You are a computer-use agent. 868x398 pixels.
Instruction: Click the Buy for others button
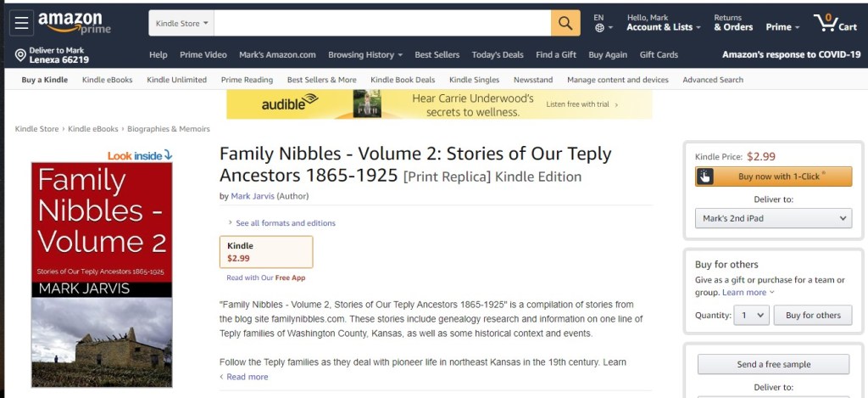click(x=813, y=315)
